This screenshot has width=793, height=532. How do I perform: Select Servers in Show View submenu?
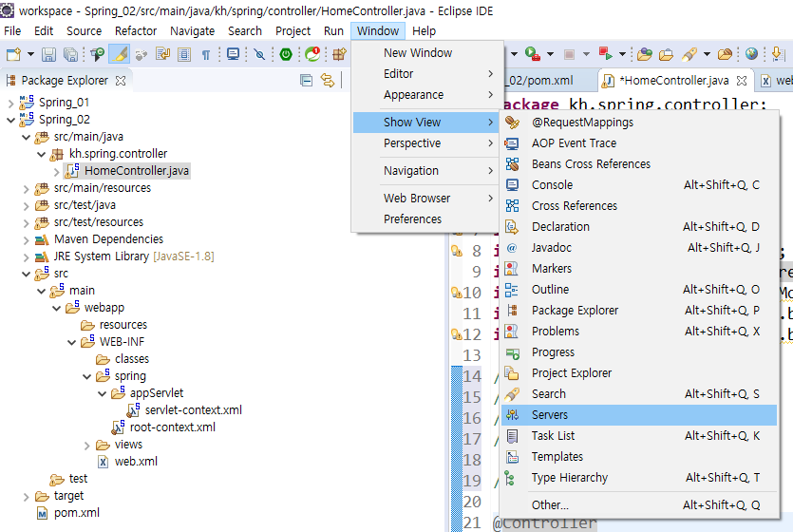(x=639, y=415)
